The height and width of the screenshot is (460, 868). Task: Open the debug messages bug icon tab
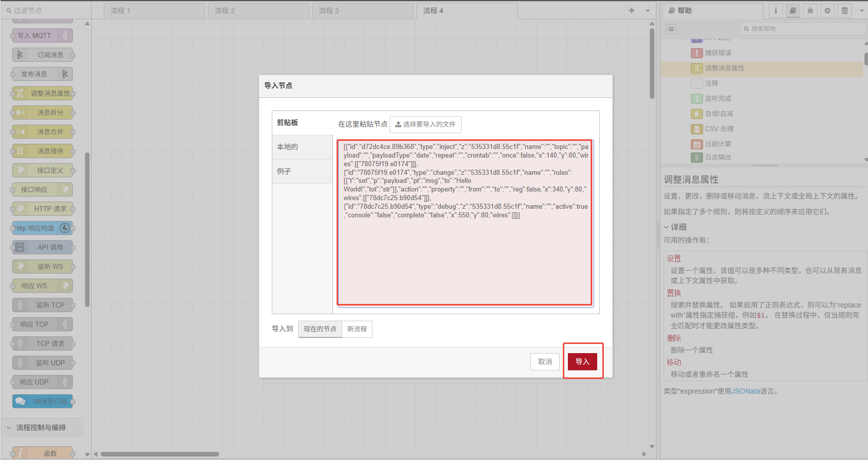810,11
